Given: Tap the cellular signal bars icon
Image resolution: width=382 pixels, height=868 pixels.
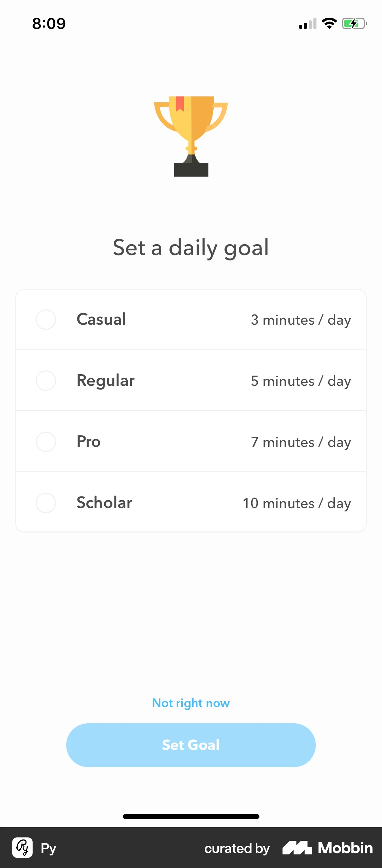Looking at the screenshot, I should click(308, 24).
